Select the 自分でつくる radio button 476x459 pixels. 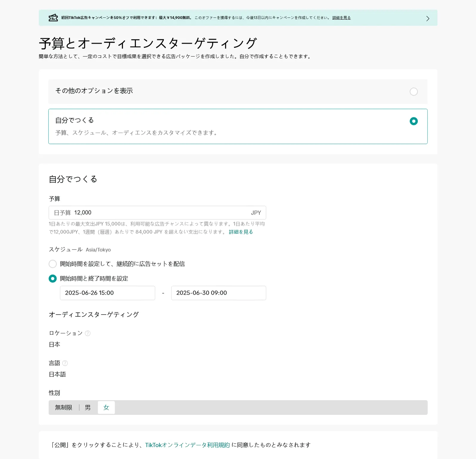point(414,121)
